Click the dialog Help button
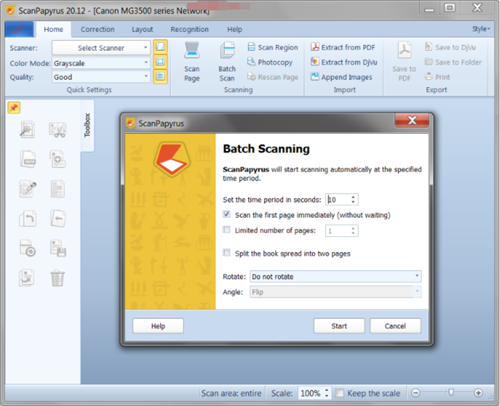Screen dimensions: 500x406 pos(158,326)
